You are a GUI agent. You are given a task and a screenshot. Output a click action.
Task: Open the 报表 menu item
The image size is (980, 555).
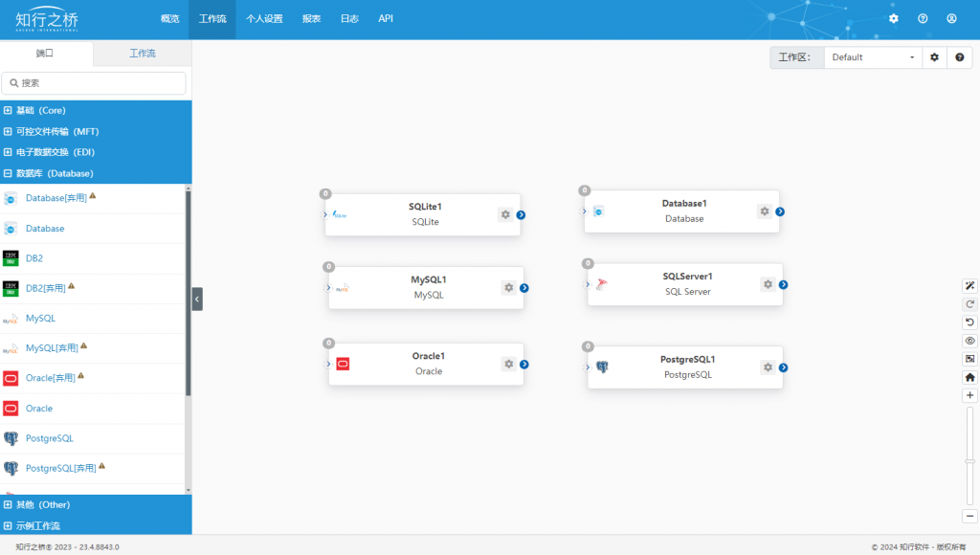pyautogui.click(x=311, y=19)
